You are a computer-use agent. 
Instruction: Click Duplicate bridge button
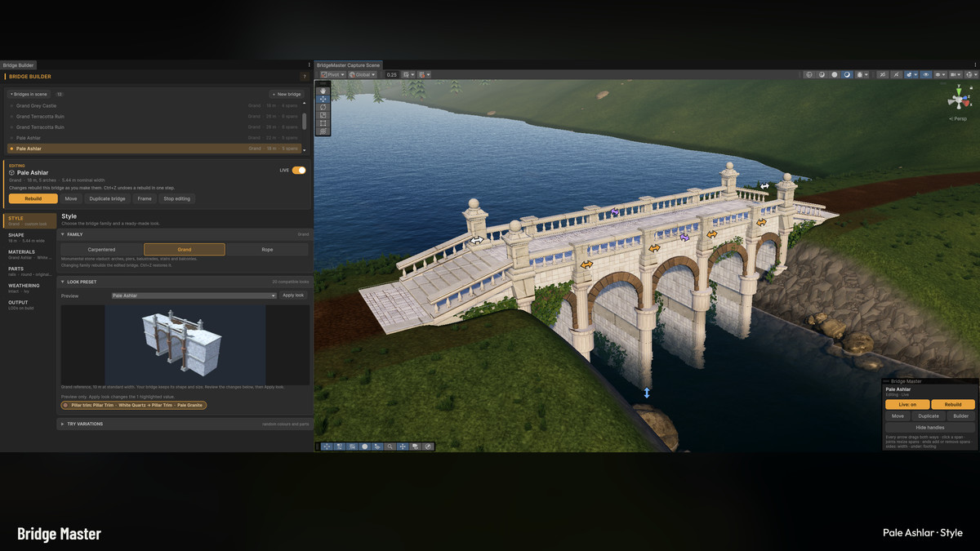click(107, 198)
